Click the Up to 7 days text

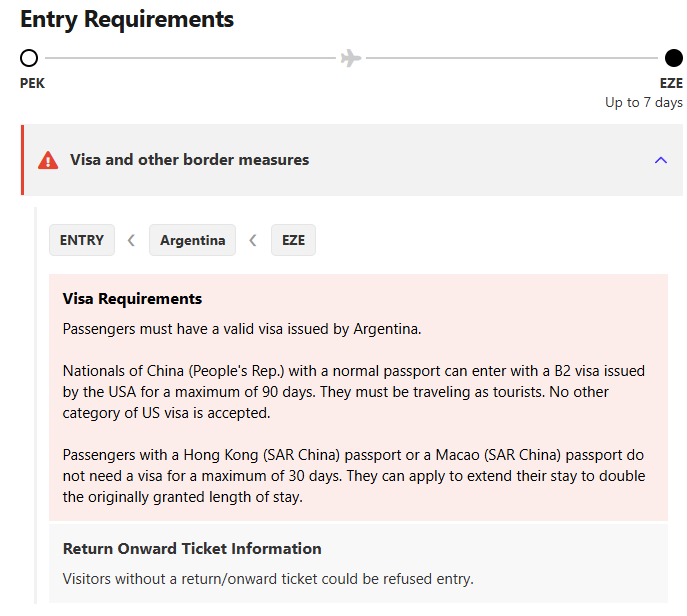point(643,102)
